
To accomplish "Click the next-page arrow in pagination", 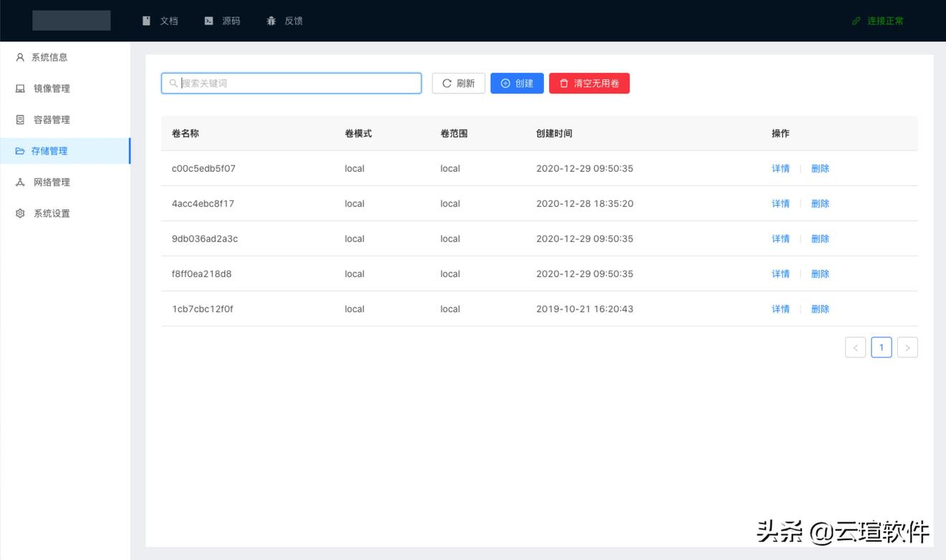I will [907, 347].
